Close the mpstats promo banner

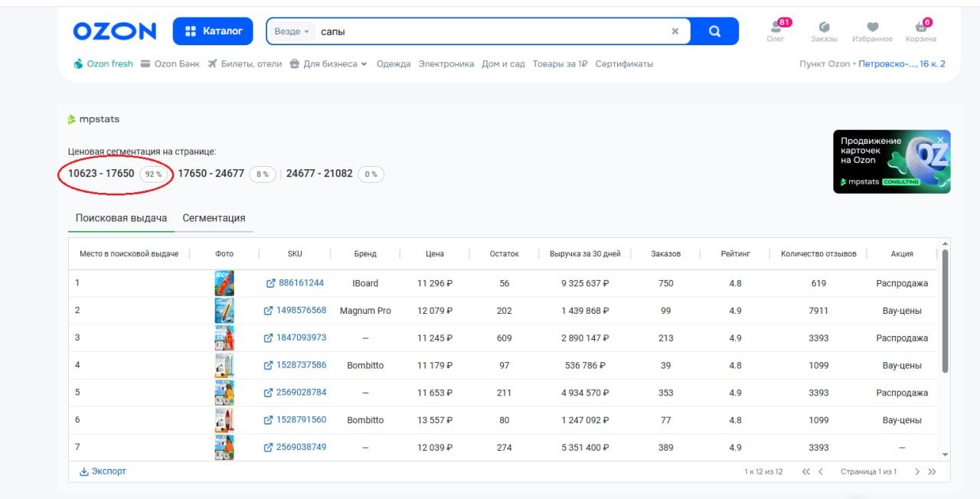click(940, 140)
